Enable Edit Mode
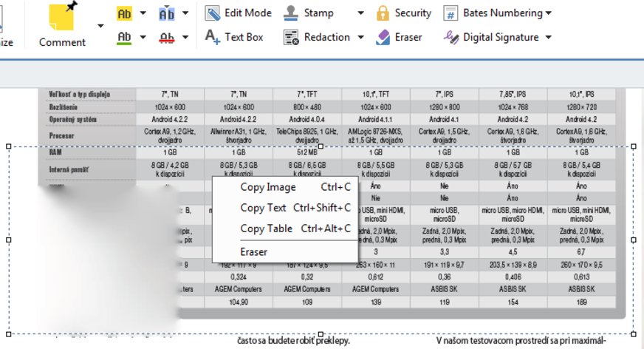Screen dimensions: 644x349 238,13
